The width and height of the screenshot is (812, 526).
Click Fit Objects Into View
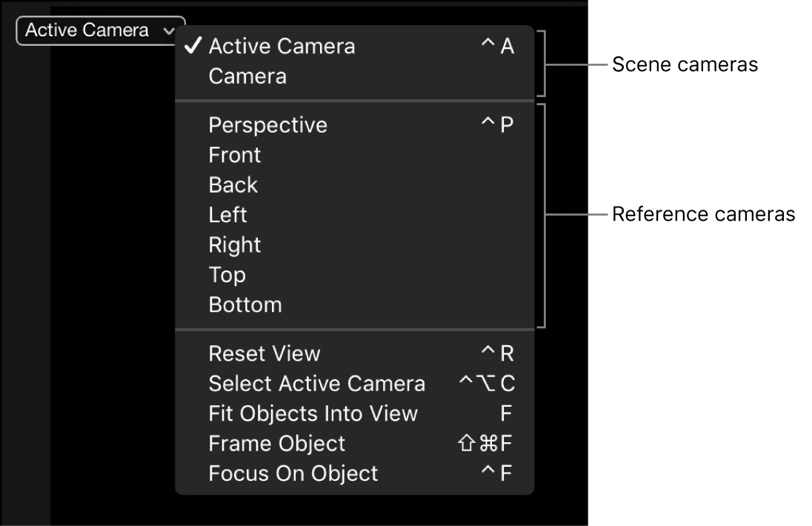pyautogui.click(x=313, y=413)
